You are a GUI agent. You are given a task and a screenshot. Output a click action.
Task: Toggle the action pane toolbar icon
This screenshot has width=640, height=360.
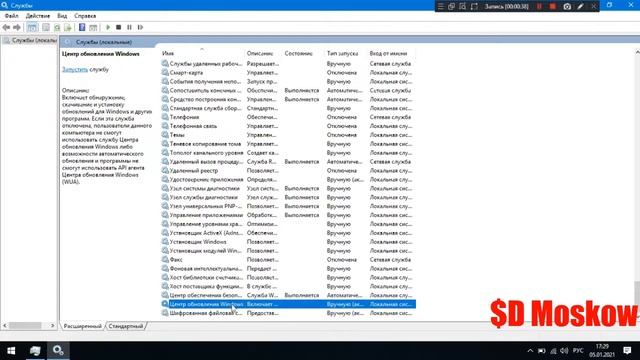pos(93,27)
